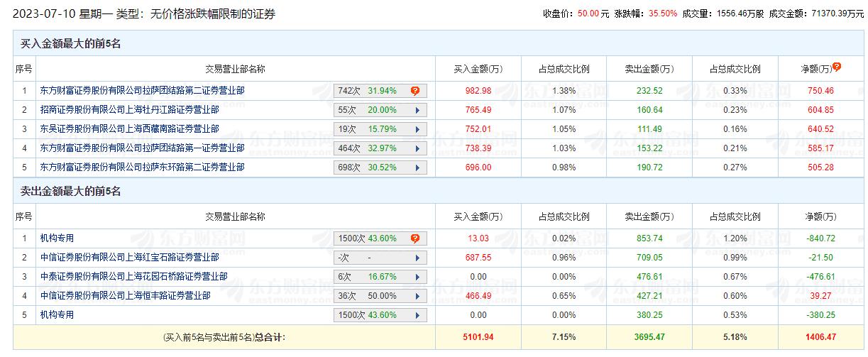This screenshot has height=357, width=868.
Task: Hit the arrow icon beside 698次 30.52%
Action: click(x=417, y=167)
